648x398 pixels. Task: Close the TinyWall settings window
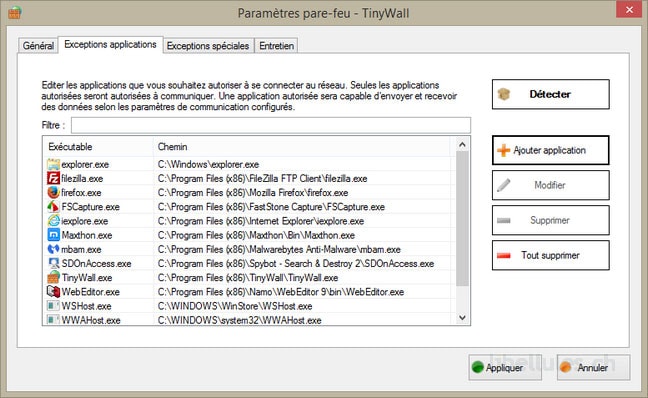pyautogui.click(x=629, y=9)
